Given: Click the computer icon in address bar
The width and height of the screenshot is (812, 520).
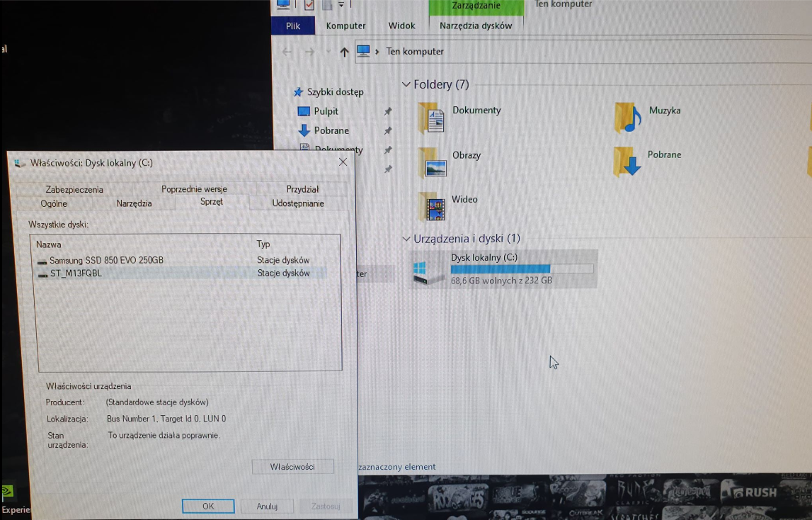Looking at the screenshot, I should [364, 51].
